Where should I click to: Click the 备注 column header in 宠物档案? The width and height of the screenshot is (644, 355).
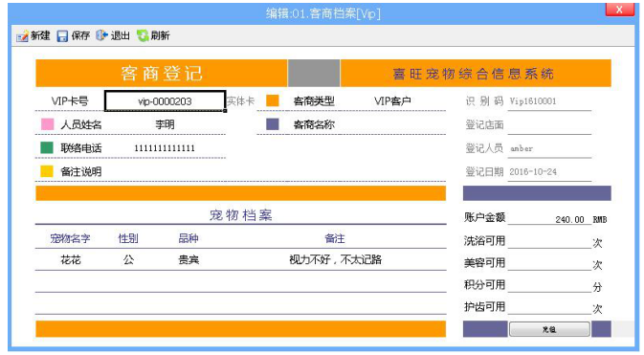tap(335, 238)
